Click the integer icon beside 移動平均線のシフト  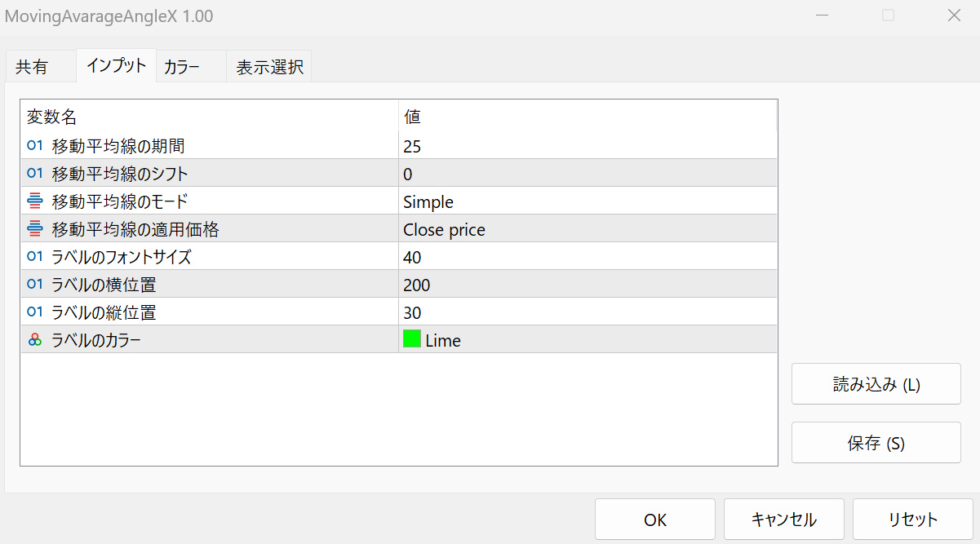(34, 174)
